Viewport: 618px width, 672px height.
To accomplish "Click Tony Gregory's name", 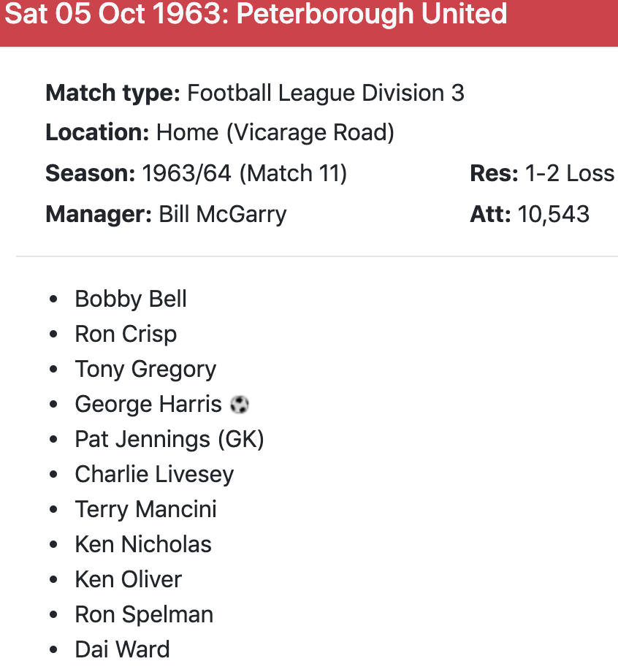I will 145,369.
